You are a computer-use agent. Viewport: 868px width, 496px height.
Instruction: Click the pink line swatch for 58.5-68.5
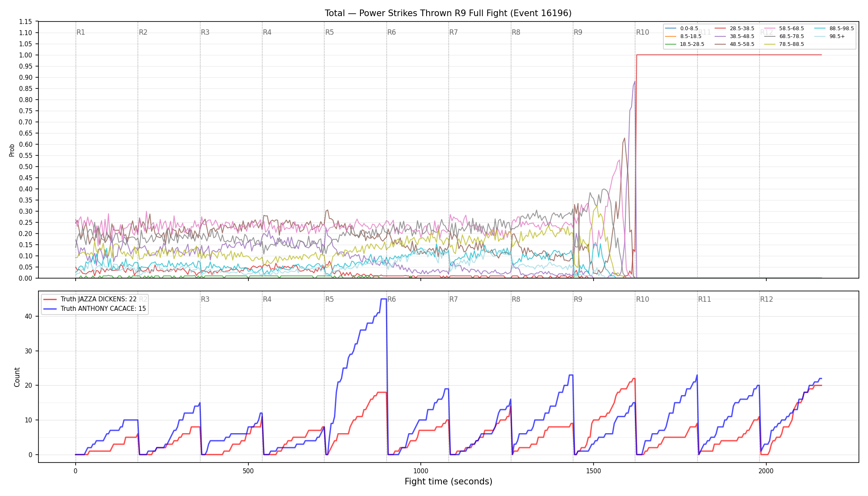point(770,29)
